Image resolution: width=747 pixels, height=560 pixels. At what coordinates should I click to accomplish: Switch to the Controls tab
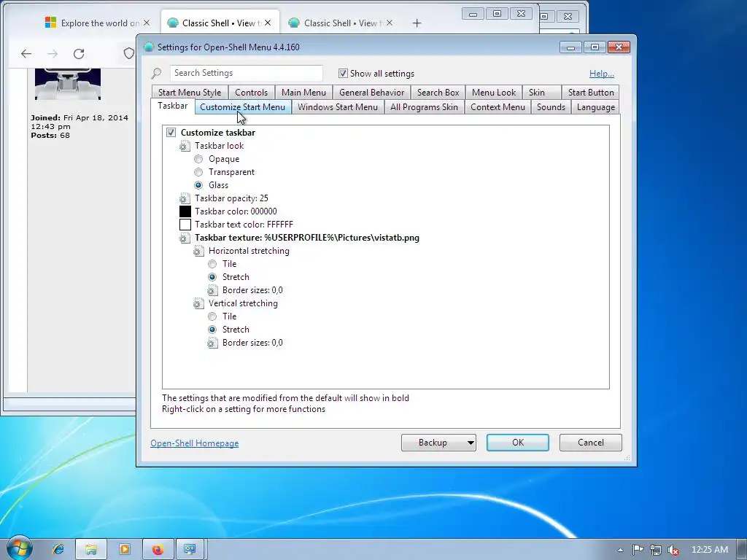click(x=251, y=93)
